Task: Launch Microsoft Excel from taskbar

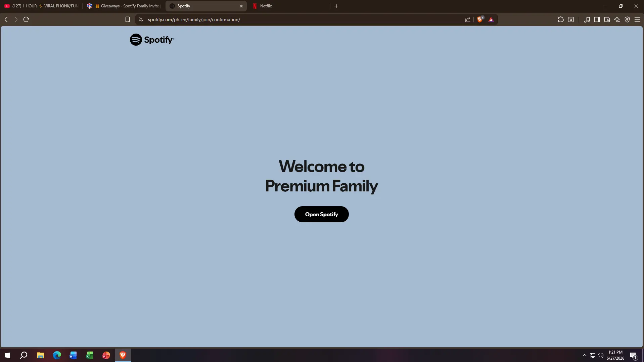Action: pos(90,355)
